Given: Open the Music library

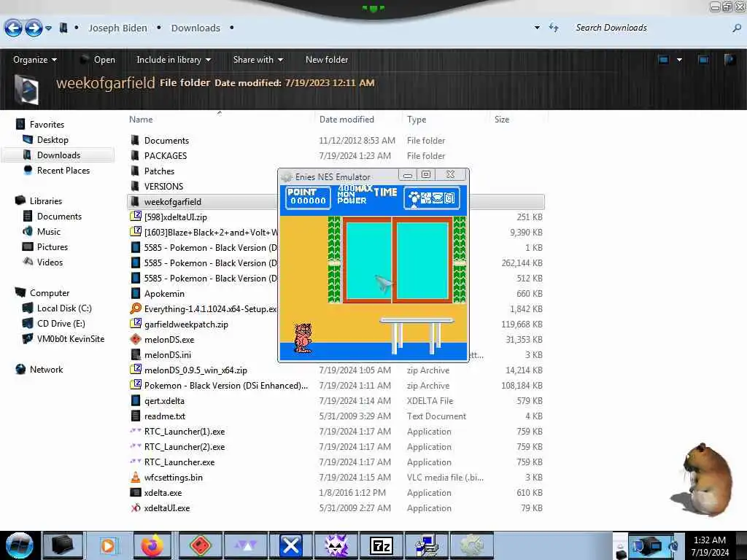Looking at the screenshot, I should [x=42, y=232].
